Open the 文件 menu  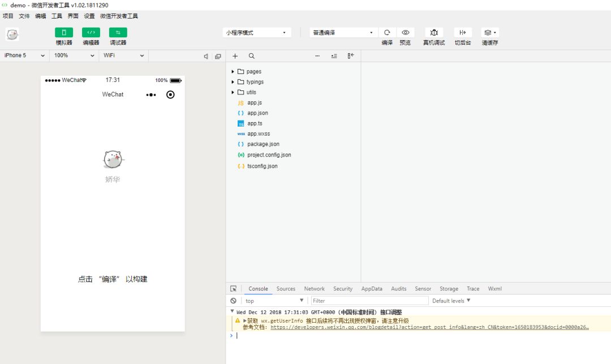tap(24, 16)
